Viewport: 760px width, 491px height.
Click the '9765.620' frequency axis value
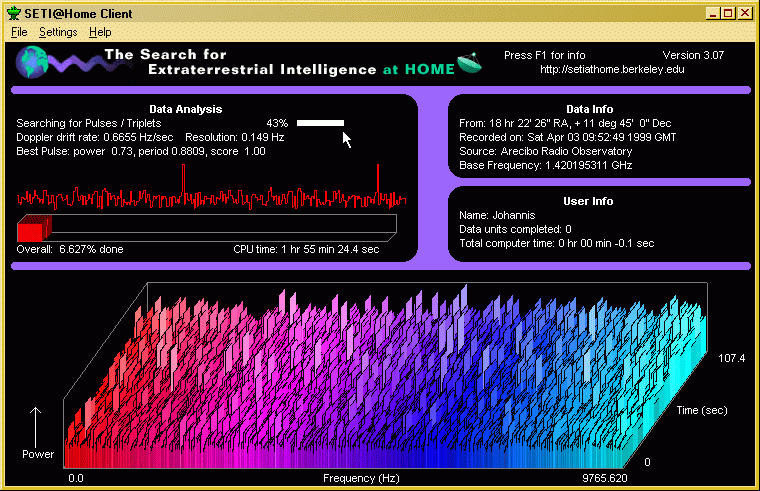click(604, 478)
